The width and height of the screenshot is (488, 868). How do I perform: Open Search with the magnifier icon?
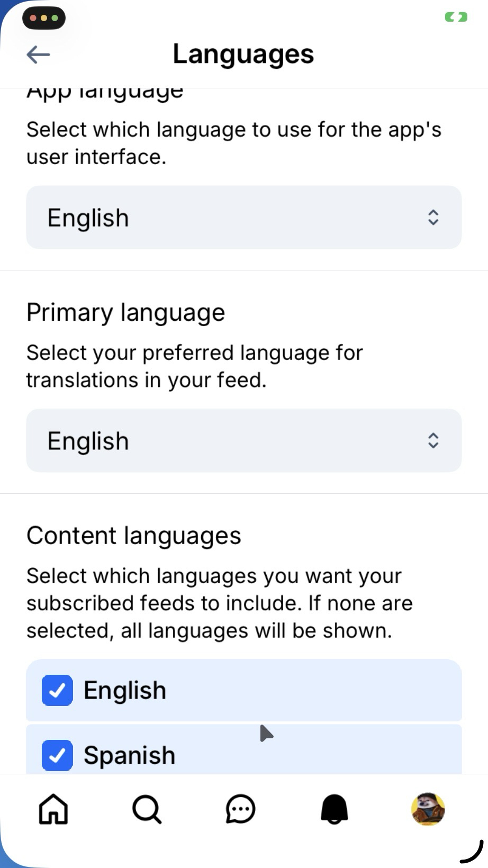pyautogui.click(x=147, y=809)
